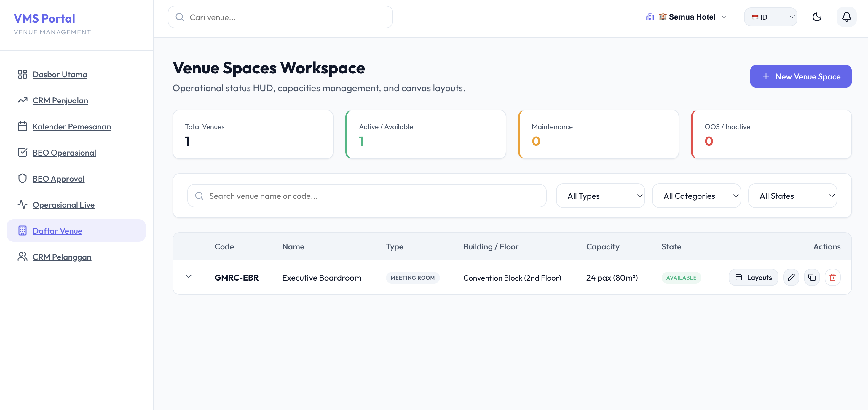Edit Executive Boardroom with pencil icon
The image size is (868, 410).
pyautogui.click(x=791, y=277)
